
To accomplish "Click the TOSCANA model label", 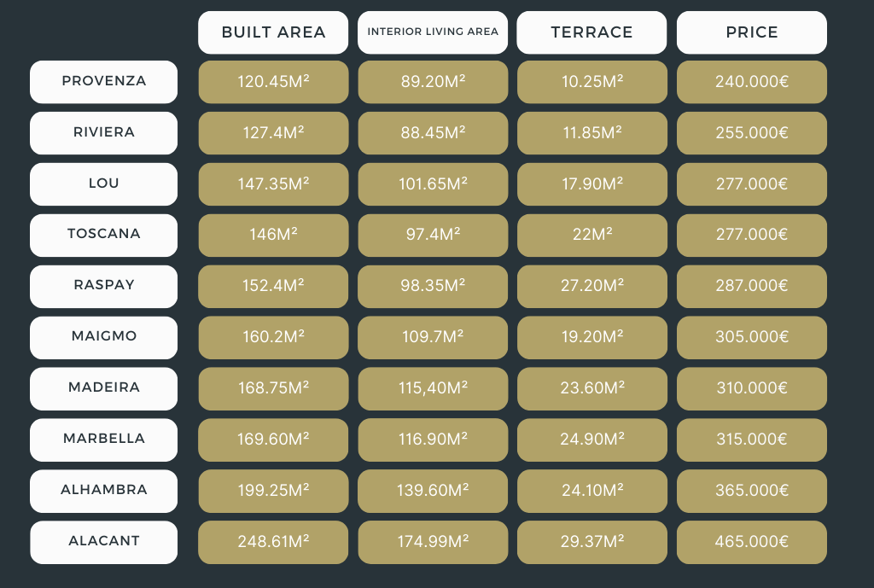I will coord(103,236).
